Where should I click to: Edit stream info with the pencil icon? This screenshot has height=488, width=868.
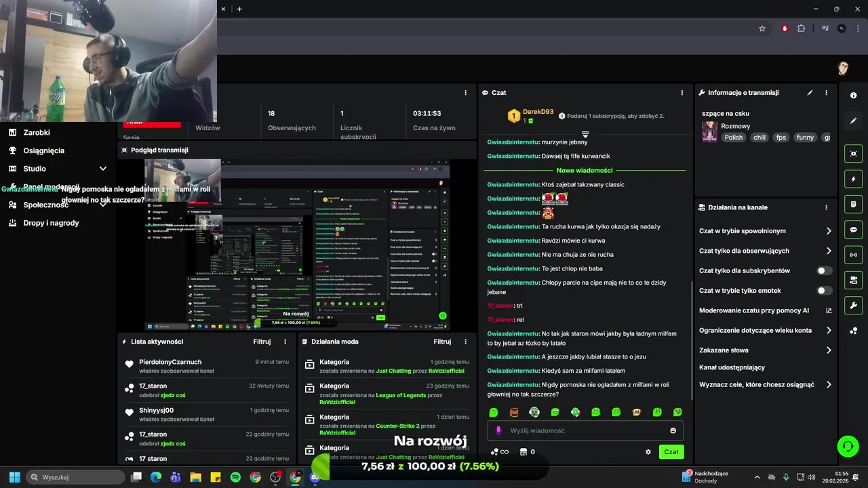(810, 93)
